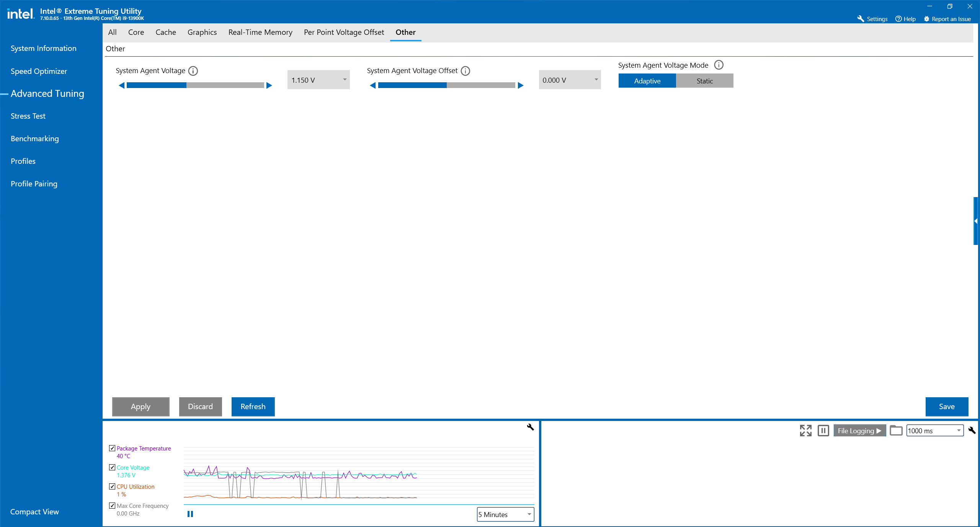Open Profiles in the sidebar
This screenshot has width=980, height=527.
[23, 161]
